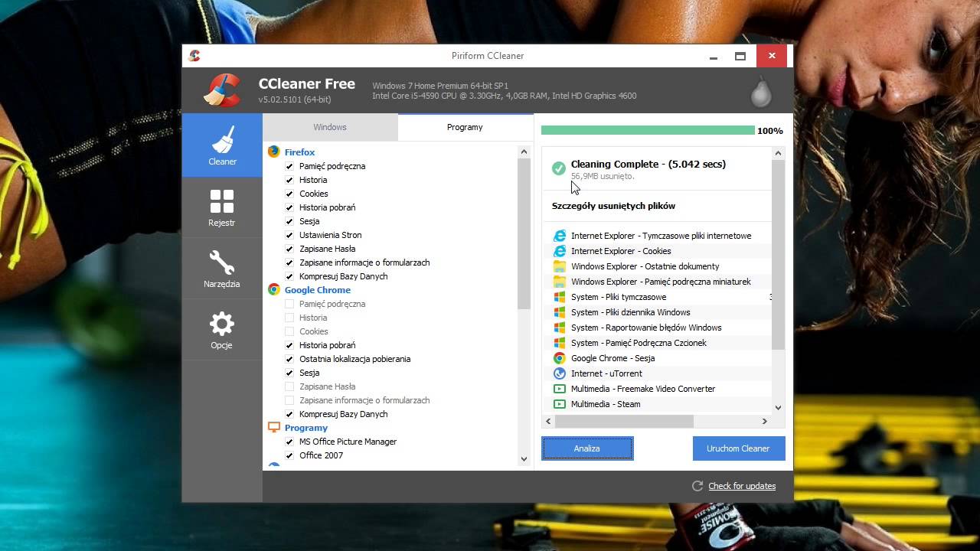
Task: Toggle Firefox Zapisane Hasła checkbox
Action: (289, 249)
